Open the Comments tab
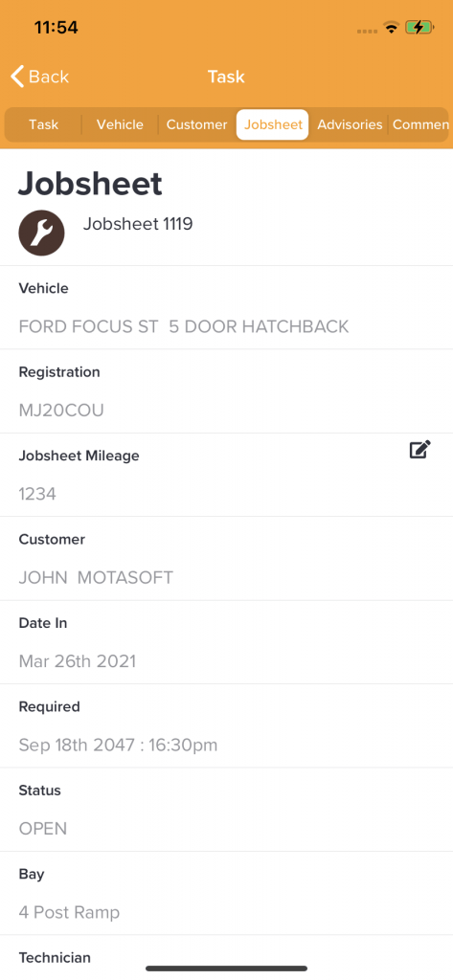 [x=419, y=124]
